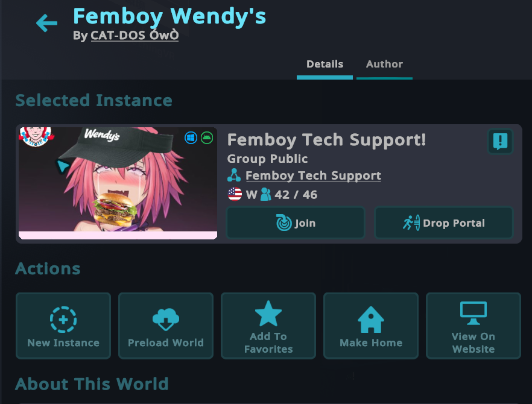This screenshot has height=404, width=532.
Task: Add world to Favorites
Action: (x=268, y=326)
